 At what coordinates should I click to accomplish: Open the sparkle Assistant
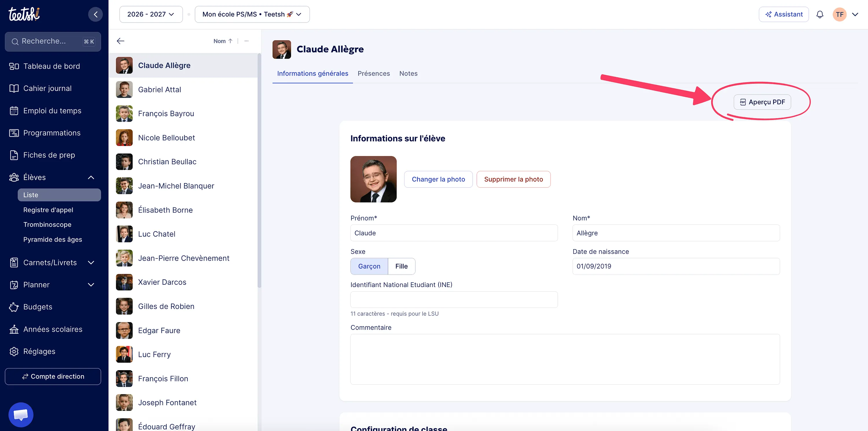[x=784, y=14]
